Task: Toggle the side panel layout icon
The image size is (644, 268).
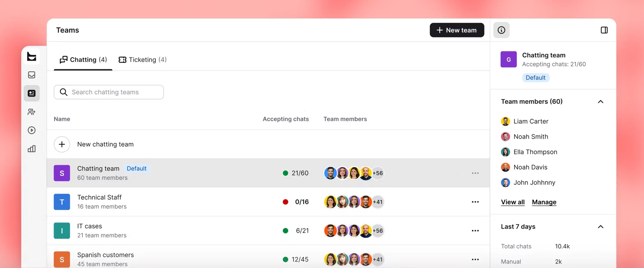Action: click(x=604, y=30)
